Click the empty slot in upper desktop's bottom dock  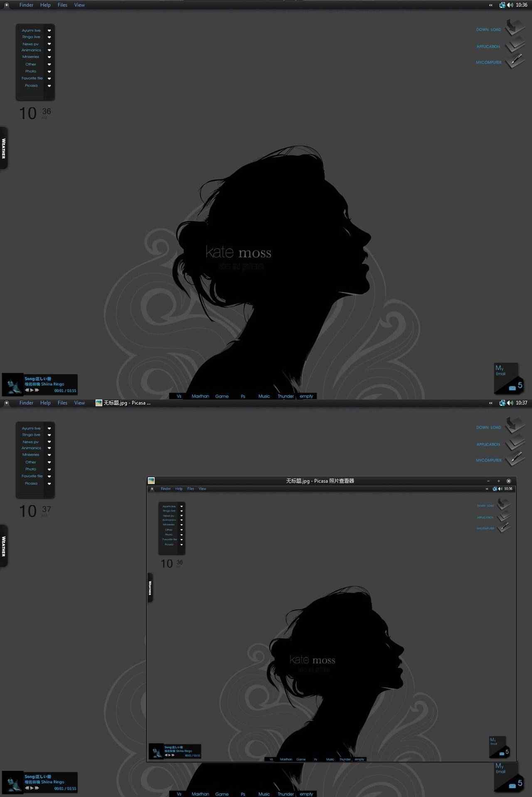click(307, 396)
